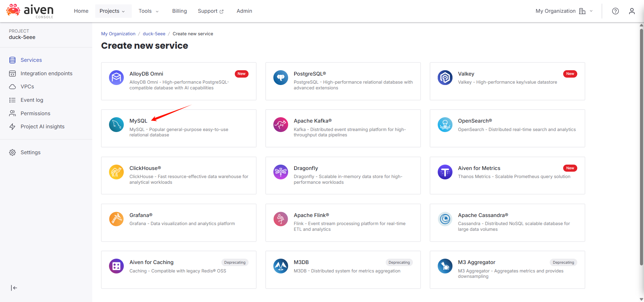Click the Dragonfly service icon

[x=280, y=172]
